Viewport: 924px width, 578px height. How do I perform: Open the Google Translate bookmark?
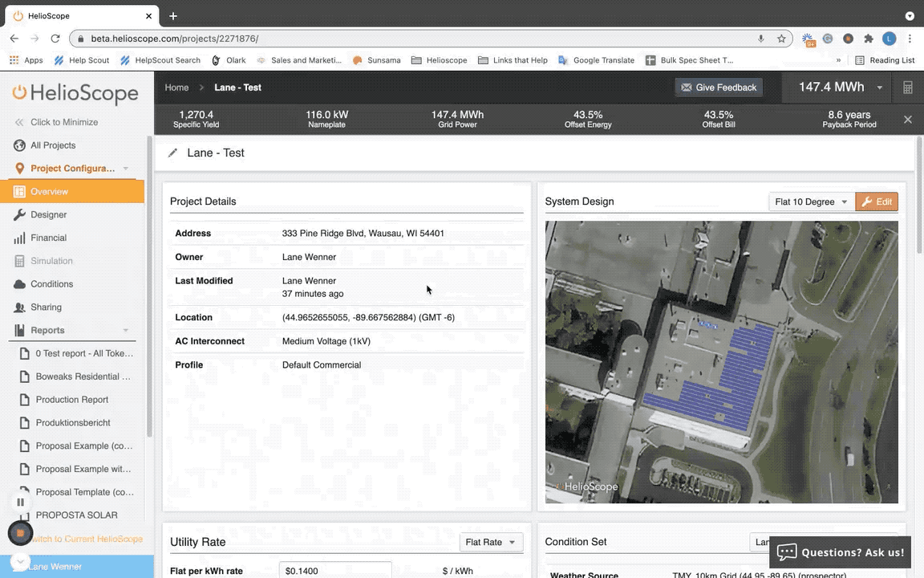coord(597,60)
